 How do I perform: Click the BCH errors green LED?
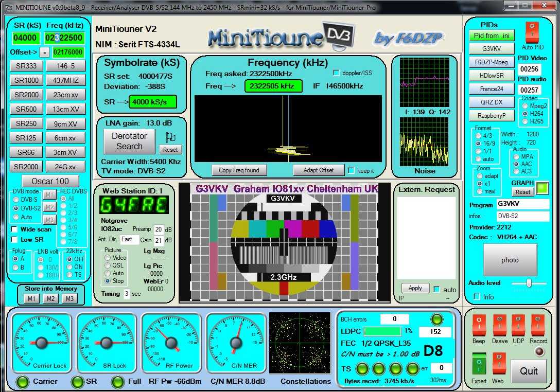click(436, 319)
